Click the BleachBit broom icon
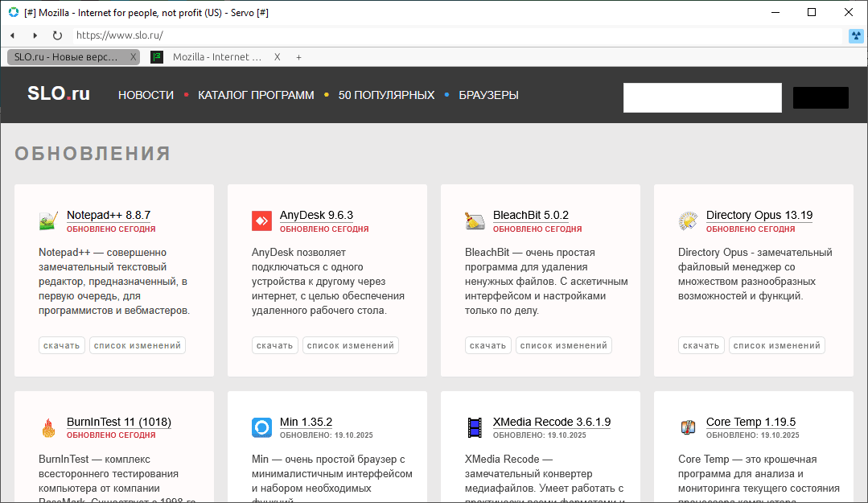Screen dimensions: 868x503 click(475, 221)
